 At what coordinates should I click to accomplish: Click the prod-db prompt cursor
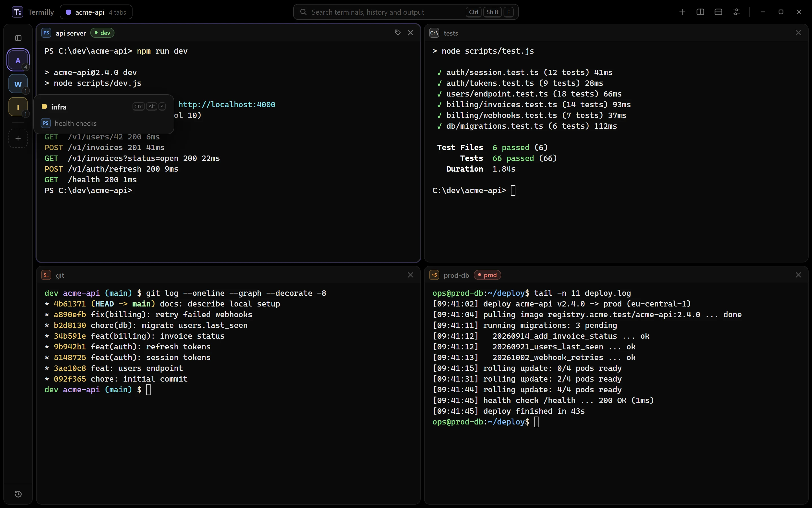point(536,422)
